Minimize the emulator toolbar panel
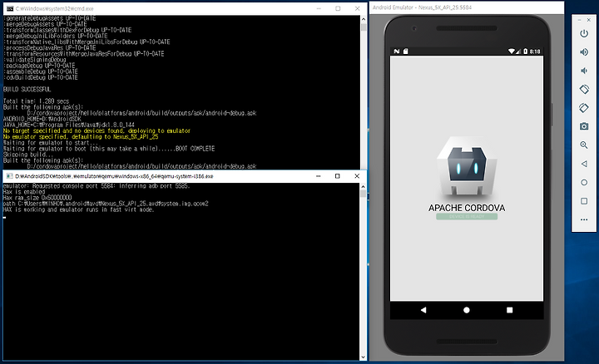Image resolution: width=599 pixels, height=364 pixels. click(579, 20)
